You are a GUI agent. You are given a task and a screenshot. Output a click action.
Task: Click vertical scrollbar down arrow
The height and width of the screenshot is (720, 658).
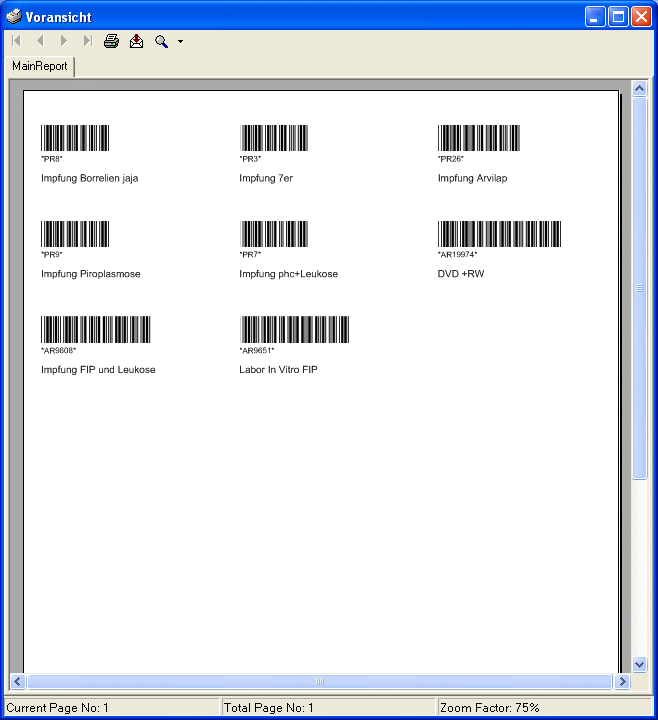pos(640,664)
